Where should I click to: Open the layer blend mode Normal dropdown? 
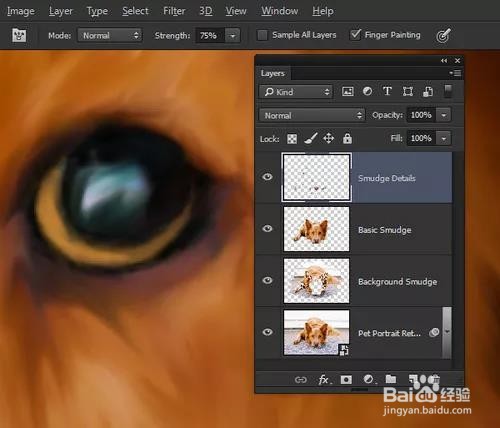tap(312, 115)
